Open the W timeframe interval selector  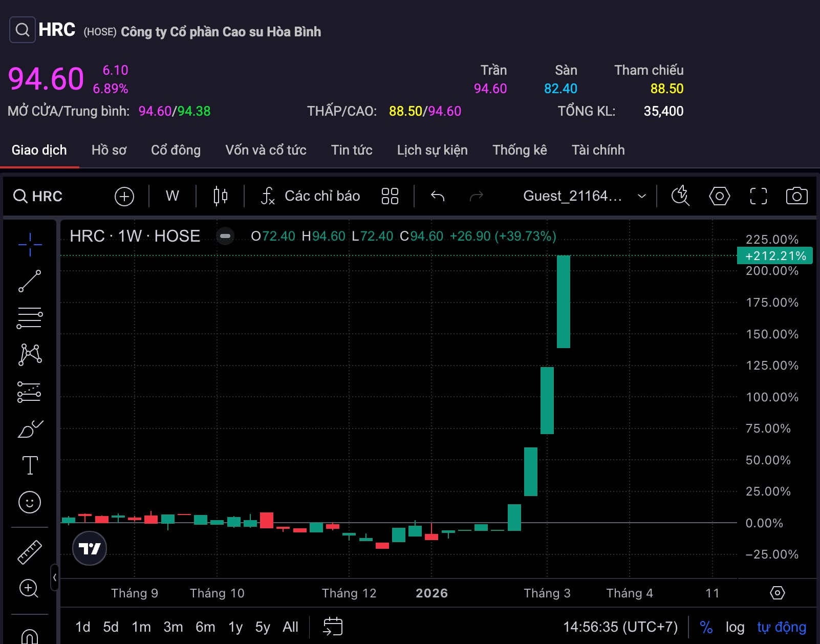tap(172, 196)
